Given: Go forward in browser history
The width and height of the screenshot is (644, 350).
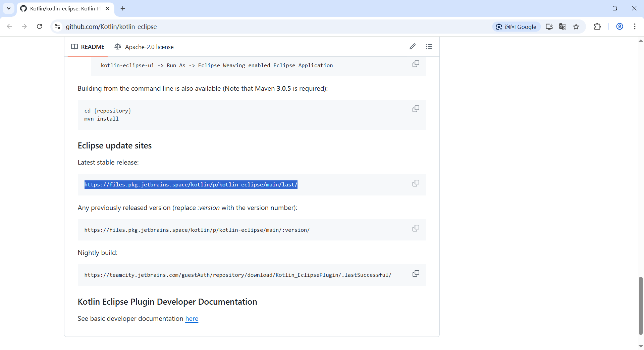Looking at the screenshot, I should 24,27.
